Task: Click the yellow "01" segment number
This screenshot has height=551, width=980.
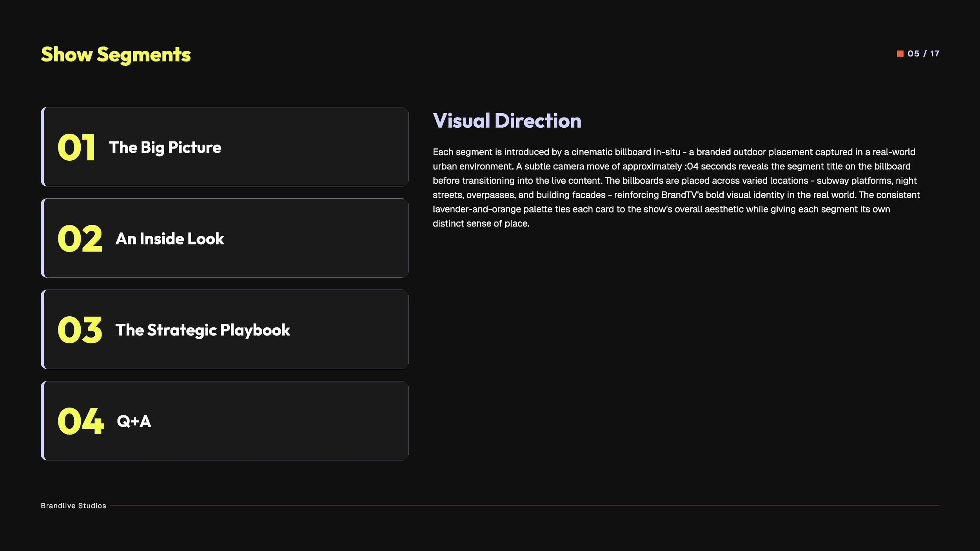Action: pyautogui.click(x=76, y=147)
